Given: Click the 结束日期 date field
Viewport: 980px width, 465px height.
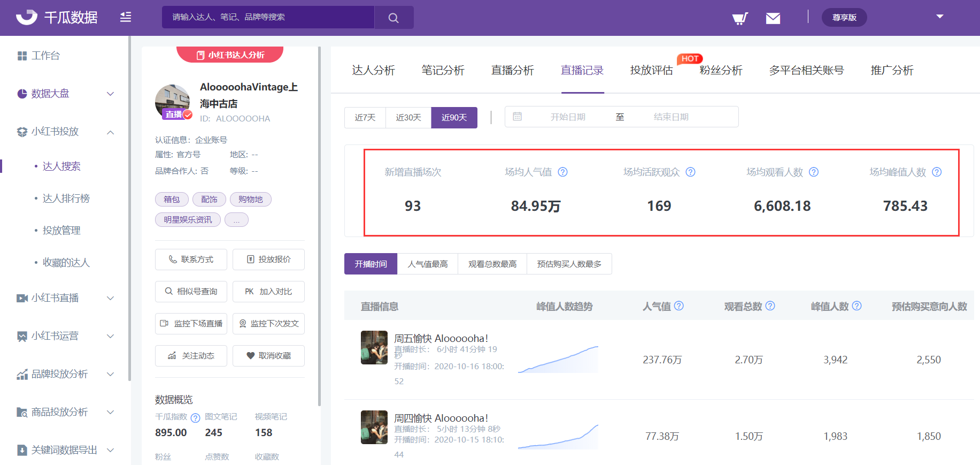Looking at the screenshot, I should [x=671, y=117].
